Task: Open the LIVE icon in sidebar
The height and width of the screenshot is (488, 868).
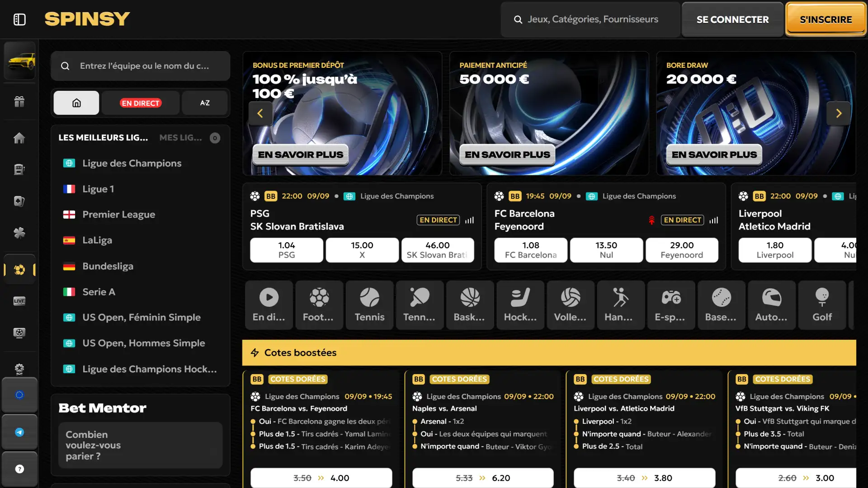Action: (19, 301)
